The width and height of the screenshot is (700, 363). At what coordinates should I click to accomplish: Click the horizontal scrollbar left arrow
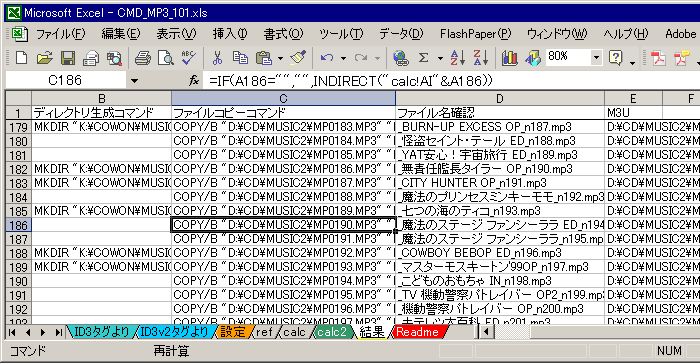tap(486, 332)
